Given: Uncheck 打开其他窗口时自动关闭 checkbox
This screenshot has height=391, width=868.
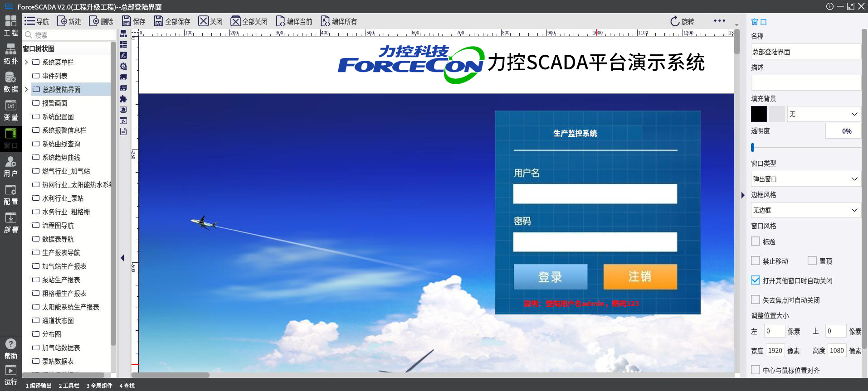Looking at the screenshot, I should click(x=756, y=280).
